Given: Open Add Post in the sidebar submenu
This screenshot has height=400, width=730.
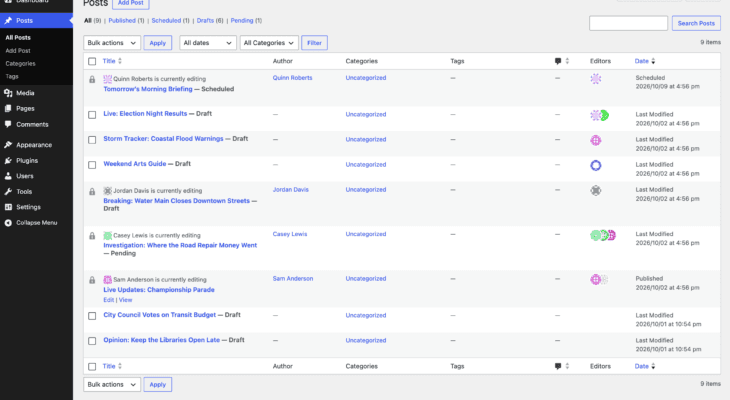Looking at the screenshot, I should tap(18, 50).
